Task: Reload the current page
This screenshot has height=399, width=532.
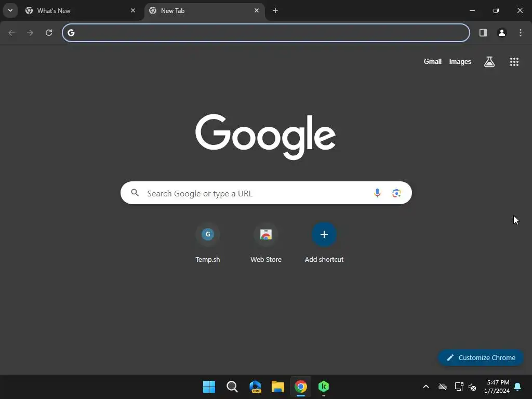Action: [49, 33]
